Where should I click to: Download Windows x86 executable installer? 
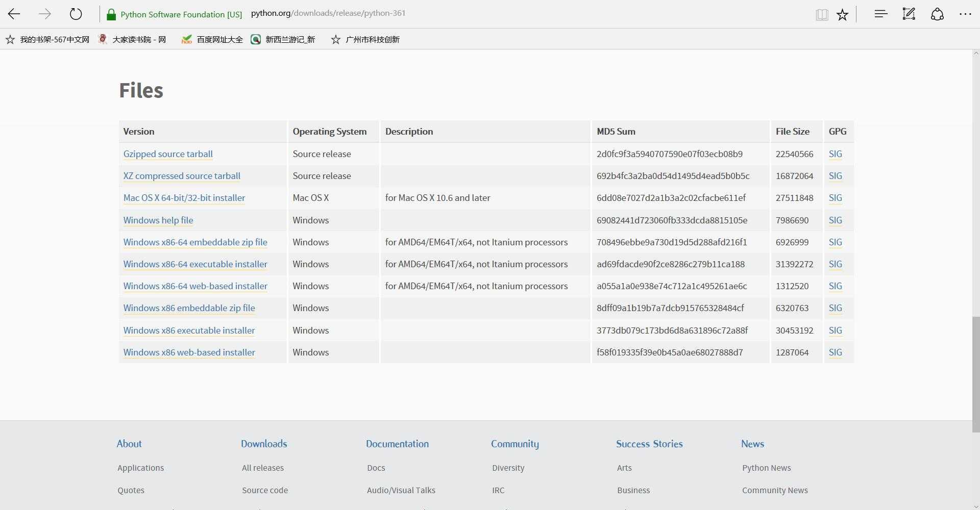coord(189,330)
